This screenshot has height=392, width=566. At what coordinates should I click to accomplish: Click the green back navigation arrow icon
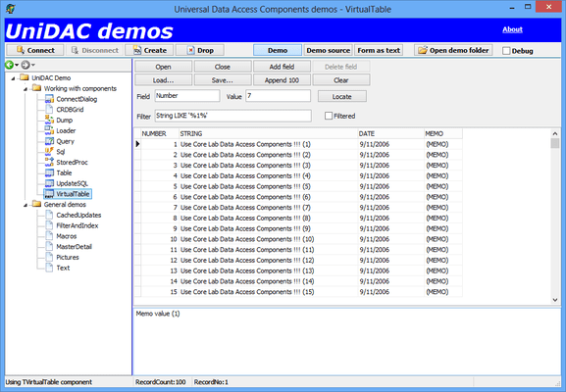(9, 65)
